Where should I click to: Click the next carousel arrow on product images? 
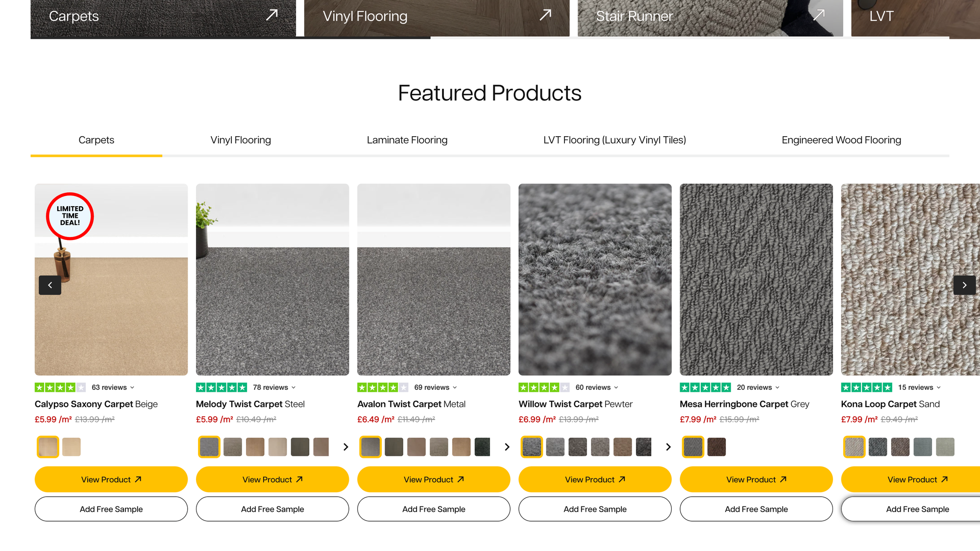pyautogui.click(x=964, y=285)
